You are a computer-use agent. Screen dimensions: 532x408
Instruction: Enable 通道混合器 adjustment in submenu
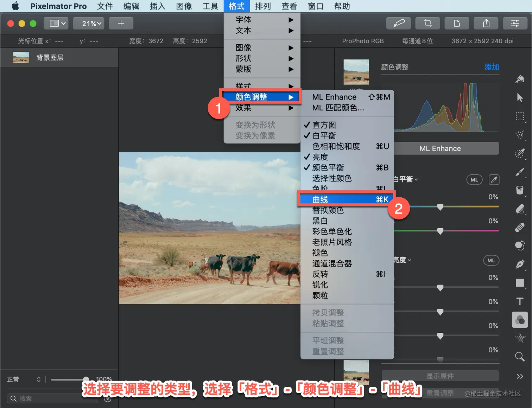347,263
